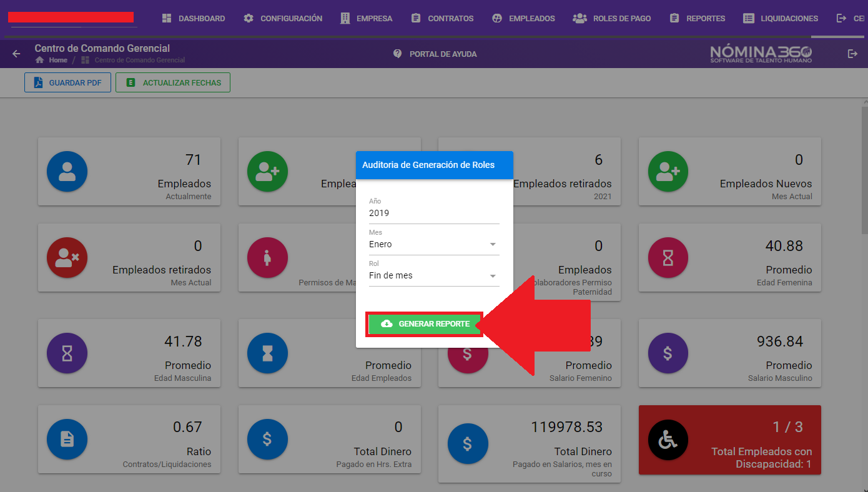This screenshot has height=492, width=868.
Task: Click GUARDAR PDF button
Action: click(67, 82)
